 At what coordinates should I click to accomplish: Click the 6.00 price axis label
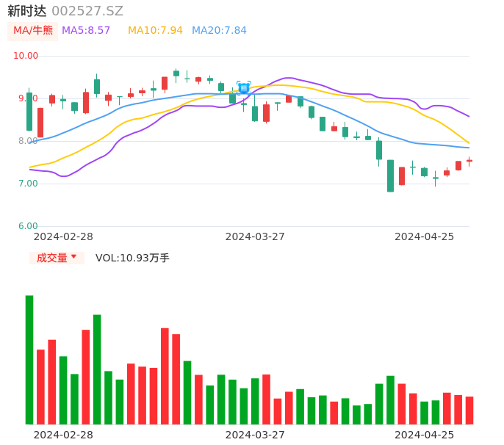pyautogui.click(x=28, y=226)
